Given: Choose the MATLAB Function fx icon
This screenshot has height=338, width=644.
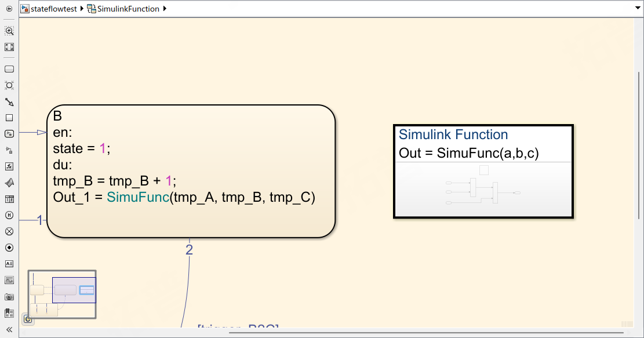Looking at the screenshot, I should pyautogui.click(x=9, y=166).
